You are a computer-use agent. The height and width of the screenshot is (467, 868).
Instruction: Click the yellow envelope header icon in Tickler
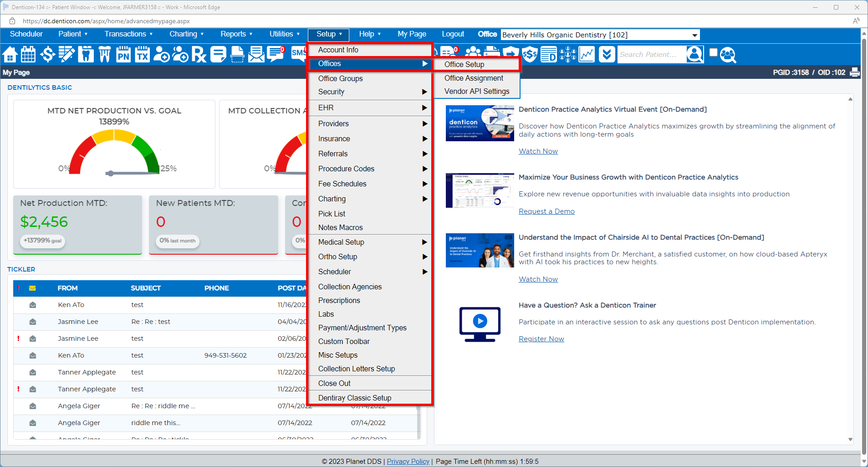(x=32, y=288)
